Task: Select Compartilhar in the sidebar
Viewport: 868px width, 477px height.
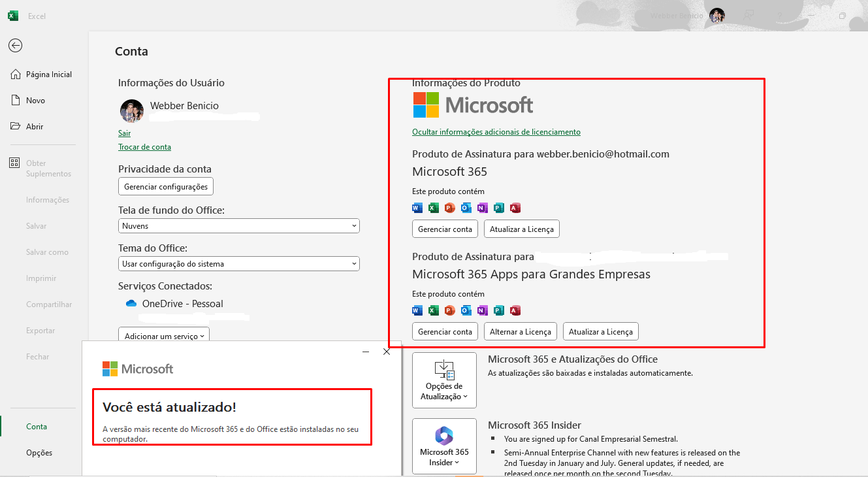Action: point(49,304)
